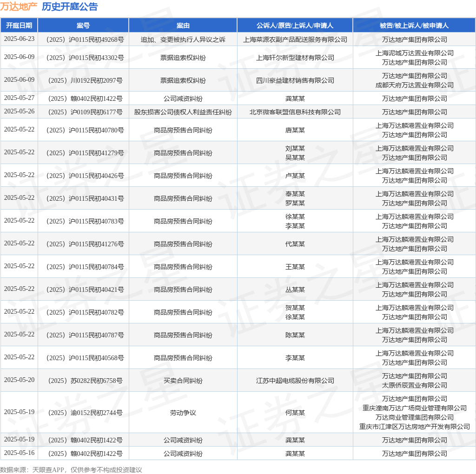Viewport: 476px width, 474px height.
Task: Click the date 2025-05-20
Action: pos(19,380)
